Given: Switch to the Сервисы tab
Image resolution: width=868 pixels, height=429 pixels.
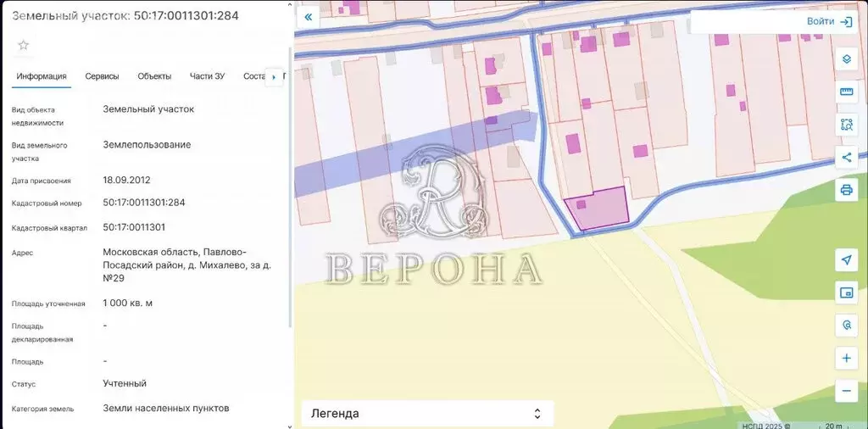Looking at the screenshot, I should coord(102,76).
